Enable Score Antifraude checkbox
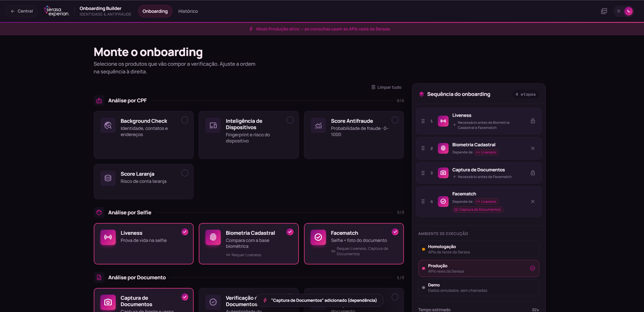This screenshot has width=644, height=312. point(395,120)
